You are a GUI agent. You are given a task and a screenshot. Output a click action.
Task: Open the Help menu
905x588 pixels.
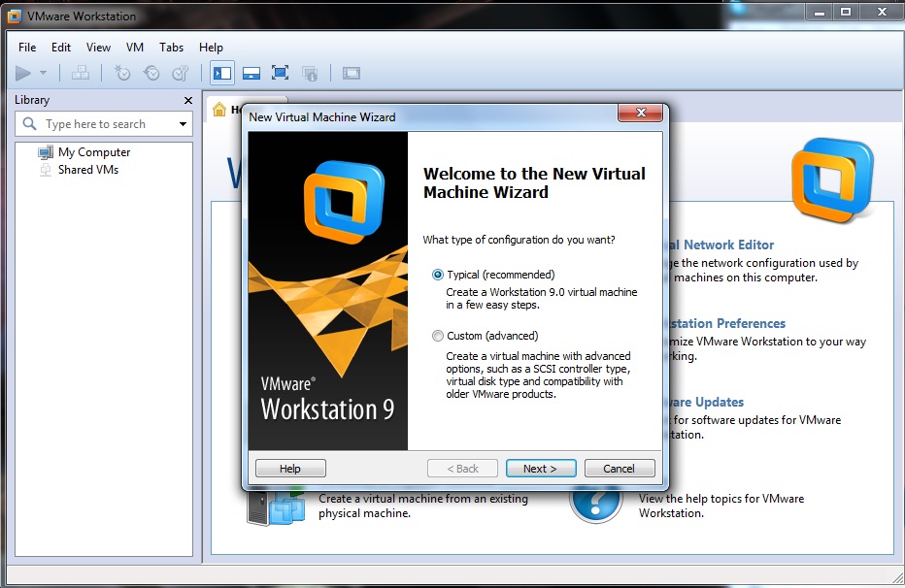point(211,48)
